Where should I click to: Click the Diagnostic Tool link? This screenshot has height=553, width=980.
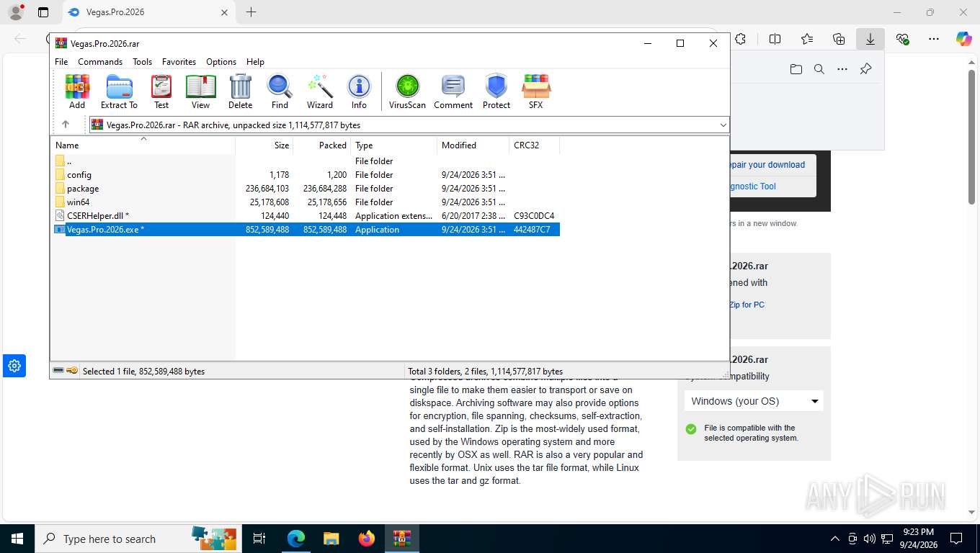point(752,186)
